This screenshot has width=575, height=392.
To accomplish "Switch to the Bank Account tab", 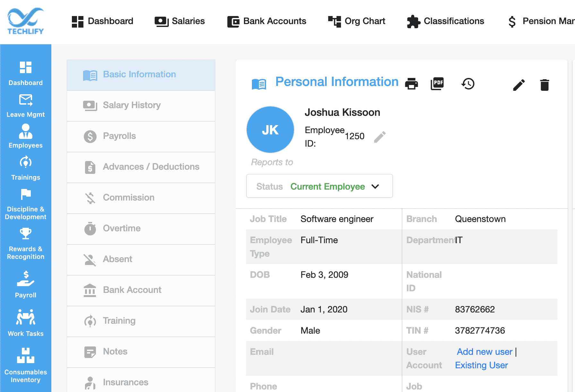I will coord(132,290).
